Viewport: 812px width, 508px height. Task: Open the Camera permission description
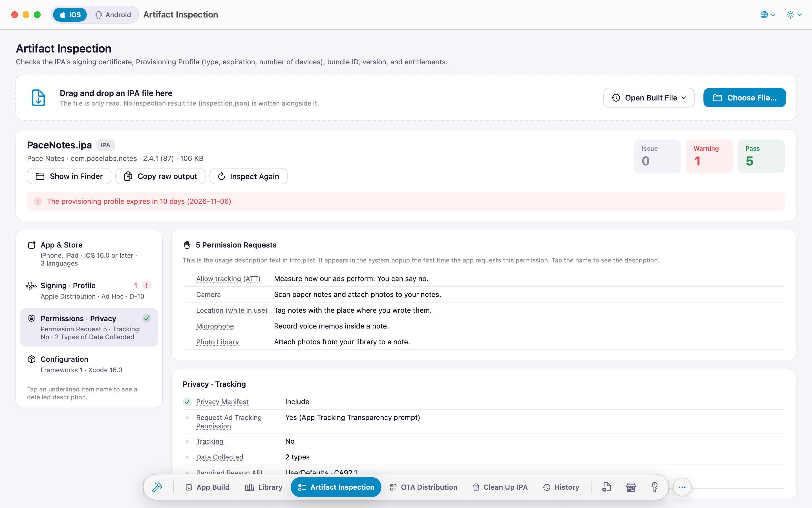(x=208, y=294)
